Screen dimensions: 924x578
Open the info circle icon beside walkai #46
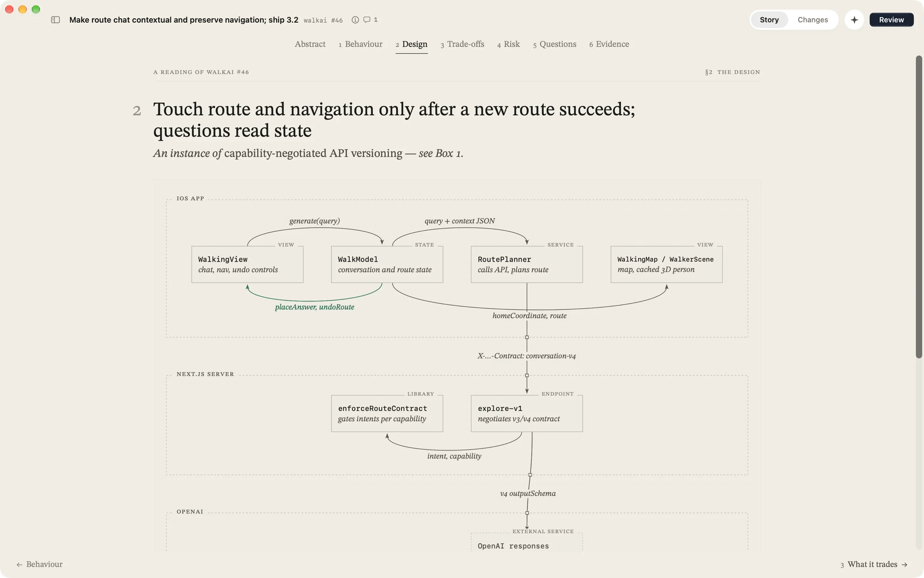click(355, 20)
